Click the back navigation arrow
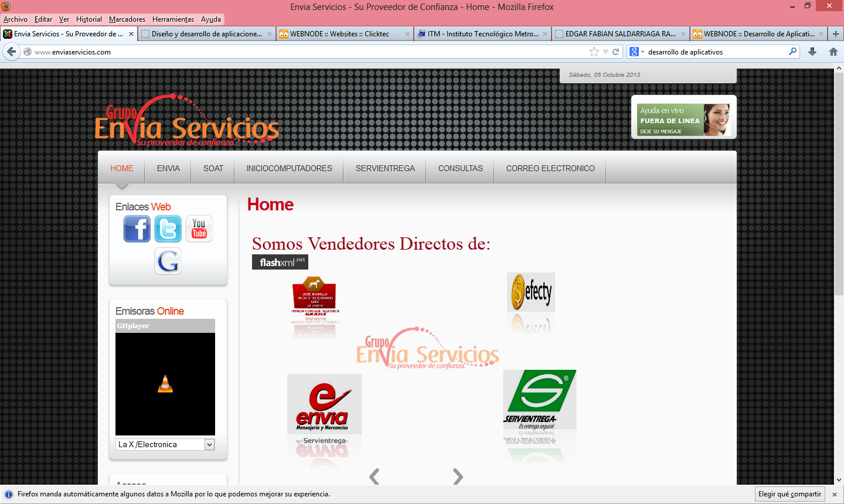Screen dimensions: 844x504 (x=11, y=52)
